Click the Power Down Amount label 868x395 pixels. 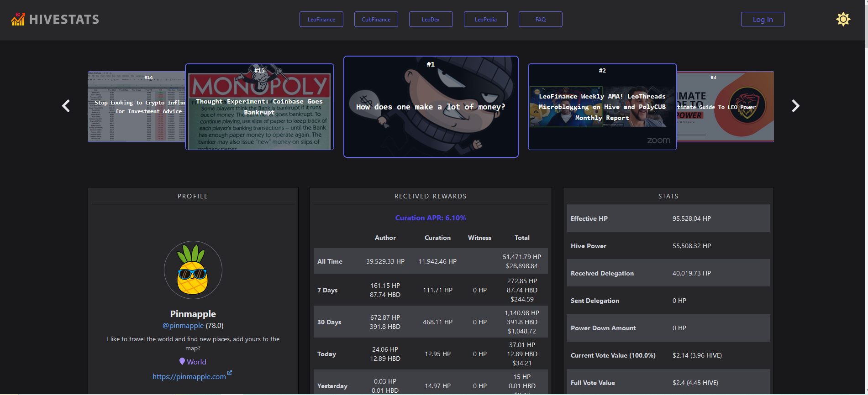(x=603, y=328)
